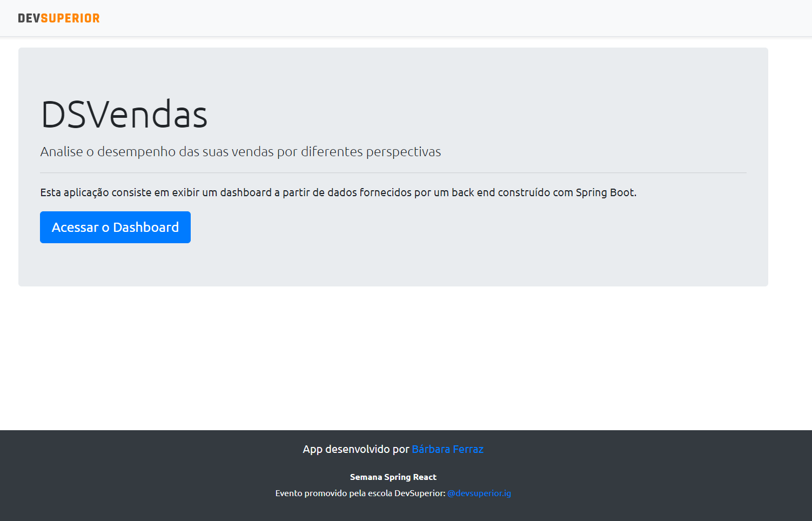This screenshot has width=812, height=521.
Task: Click the divider line below the subtitle
Action: (393, 173)
